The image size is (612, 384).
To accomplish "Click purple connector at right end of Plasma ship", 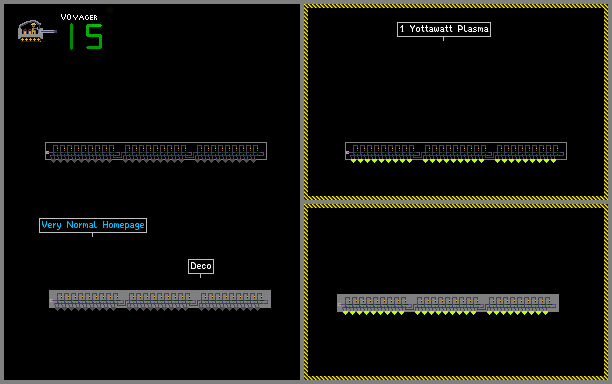I will click(x=562, y=153).
